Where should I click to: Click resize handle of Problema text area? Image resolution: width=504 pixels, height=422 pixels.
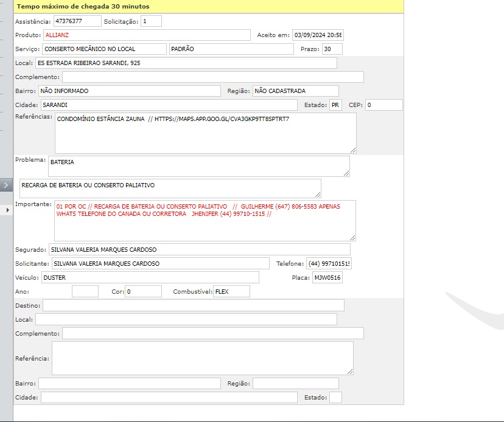pos(346,173)
